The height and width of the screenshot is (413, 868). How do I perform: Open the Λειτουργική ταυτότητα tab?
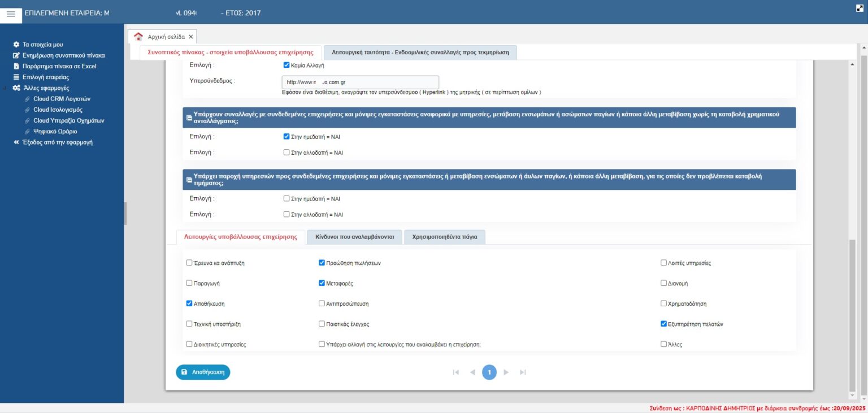[x=420, y=52]
